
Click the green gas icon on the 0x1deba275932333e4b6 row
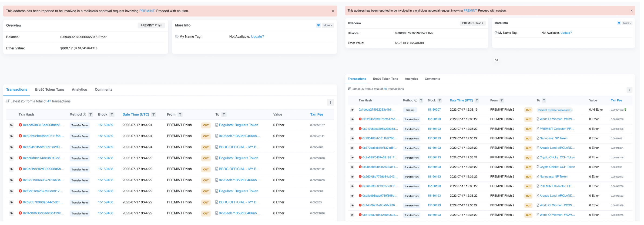tap(625, 110)
